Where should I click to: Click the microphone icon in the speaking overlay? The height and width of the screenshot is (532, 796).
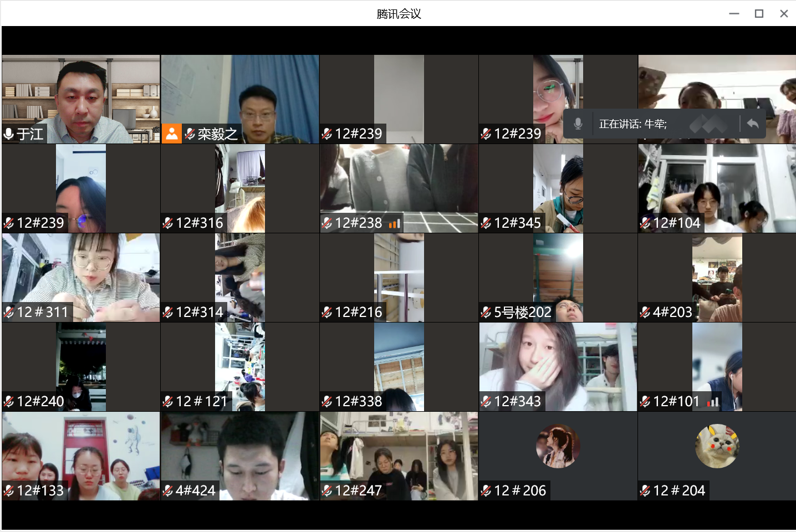[x=578, y=124]
